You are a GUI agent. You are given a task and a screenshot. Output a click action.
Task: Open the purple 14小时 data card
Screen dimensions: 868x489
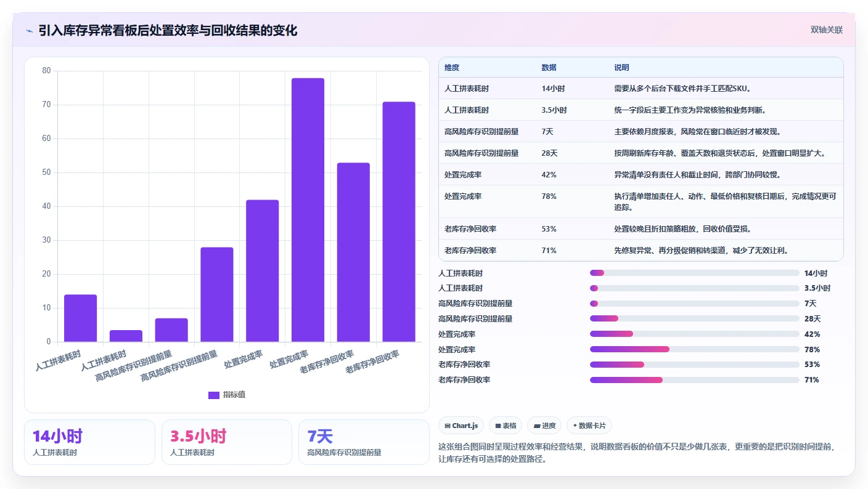(x=89, y=442)
